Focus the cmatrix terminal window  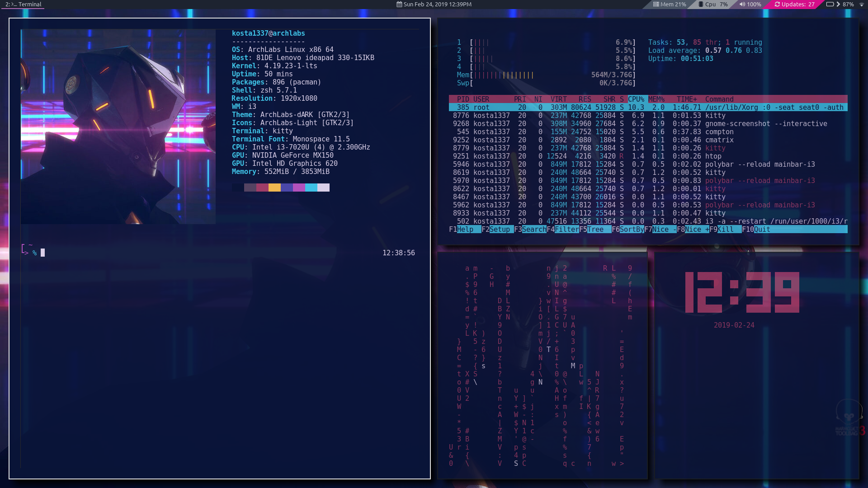tap(542, 365)
